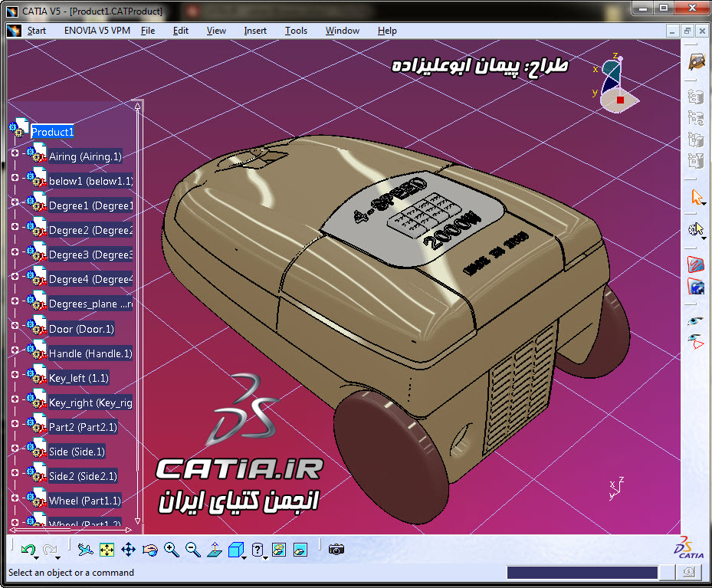The width and height of the screenshot is (712, 588).
Task: Toggle Hide/Show for selected object
Action: pyautogui.click(x=279, y=550)
